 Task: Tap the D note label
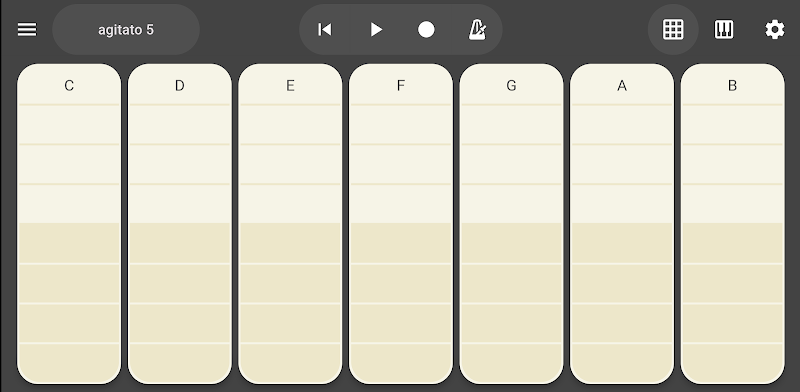click(180, 86)
